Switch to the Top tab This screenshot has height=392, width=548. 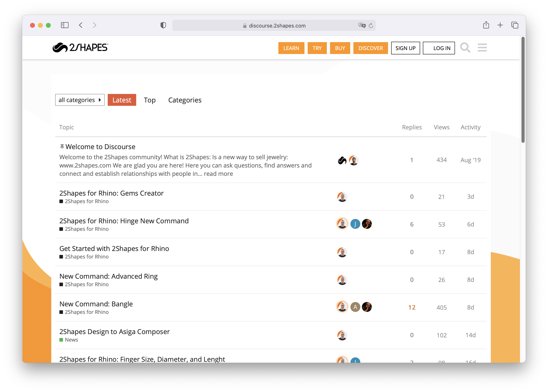click(x=149, y=100)
